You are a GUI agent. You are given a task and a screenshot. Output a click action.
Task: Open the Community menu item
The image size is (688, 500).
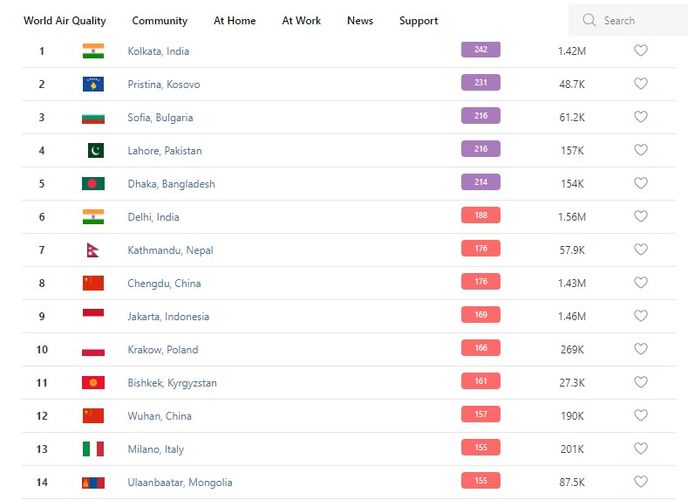(x=160, y=21)
